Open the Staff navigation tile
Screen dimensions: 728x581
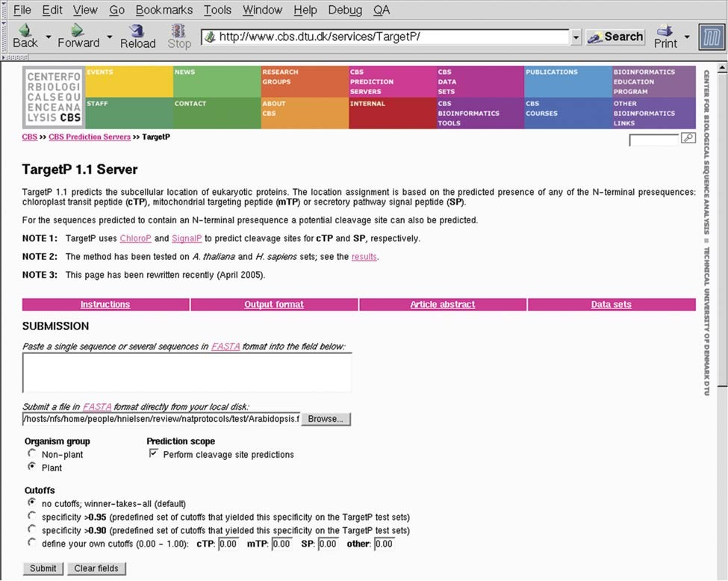click(129, 113)
